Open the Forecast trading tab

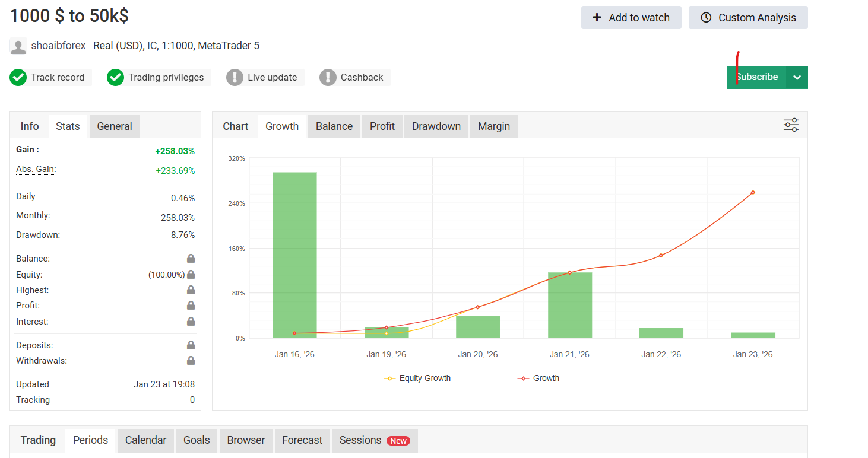tap(302, 440)
